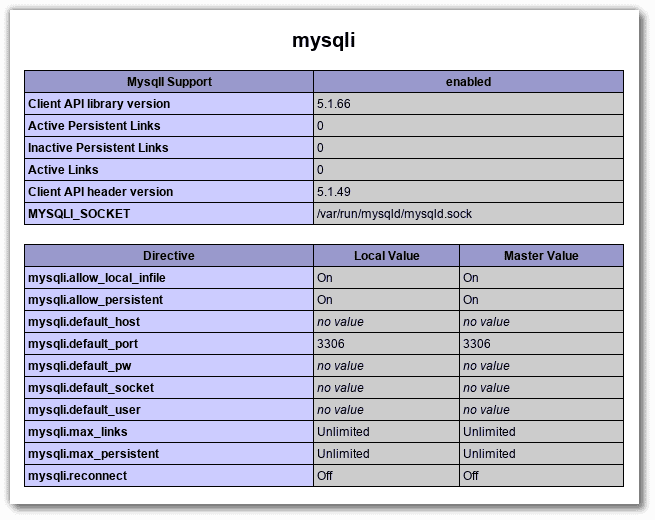Click the 'mysqli' section heading
The image size is (655, 520).
pos(323,41)
